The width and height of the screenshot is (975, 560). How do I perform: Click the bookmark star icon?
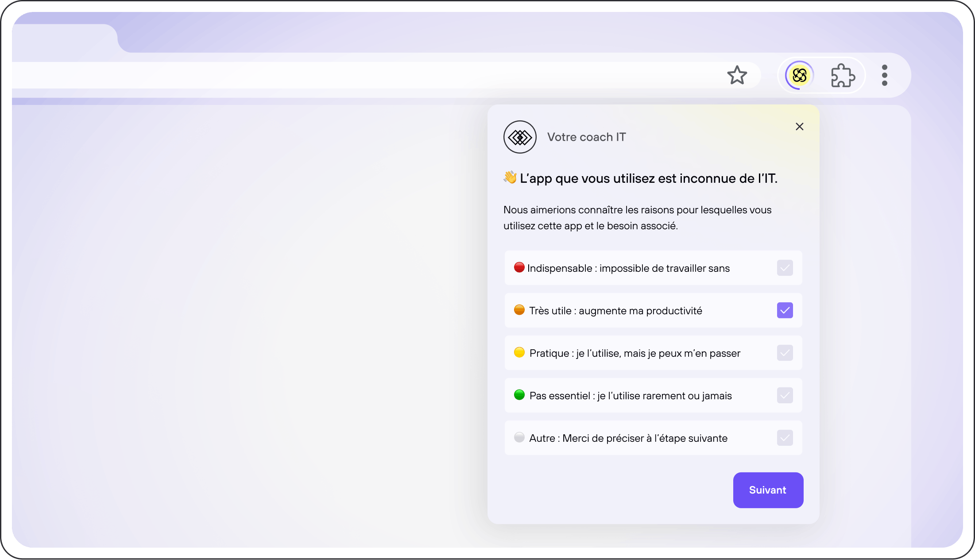click(x=737, y=75)
